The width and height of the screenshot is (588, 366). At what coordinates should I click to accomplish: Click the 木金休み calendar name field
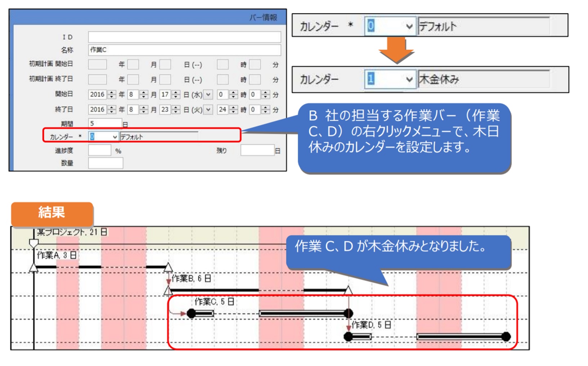click(484, 79)
